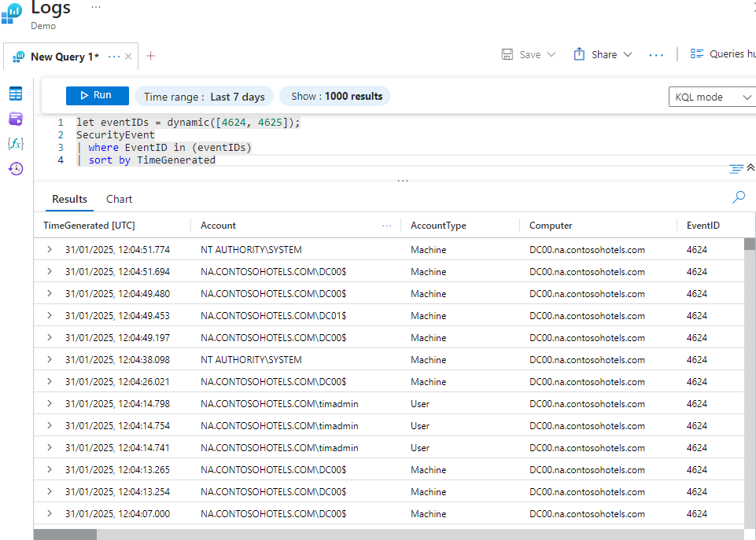
Task: Expand row with time 12:04:07.000
Action: click(x=50, y=513)
